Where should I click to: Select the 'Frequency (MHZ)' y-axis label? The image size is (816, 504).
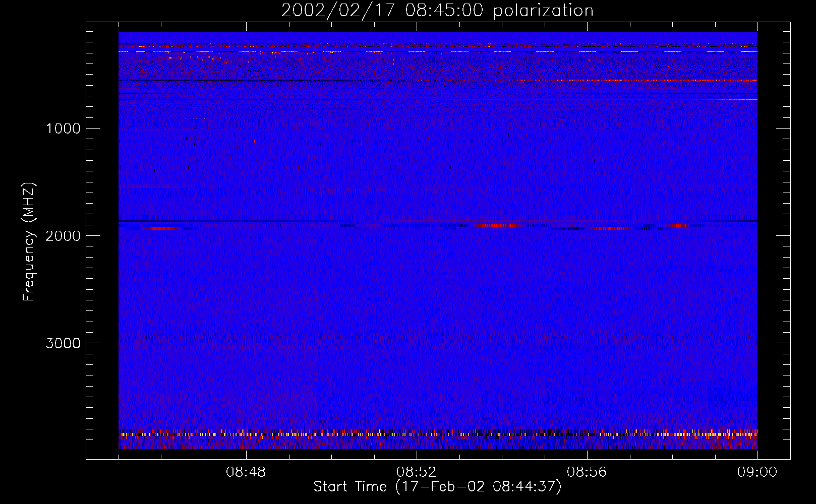point(29,242)
